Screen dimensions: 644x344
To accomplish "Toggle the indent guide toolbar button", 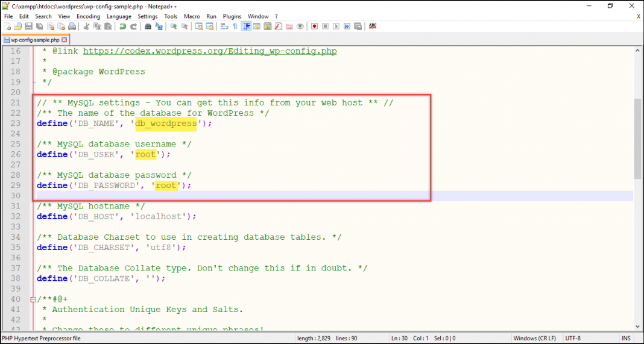I will pyautogui.click(x=246, y=27).
